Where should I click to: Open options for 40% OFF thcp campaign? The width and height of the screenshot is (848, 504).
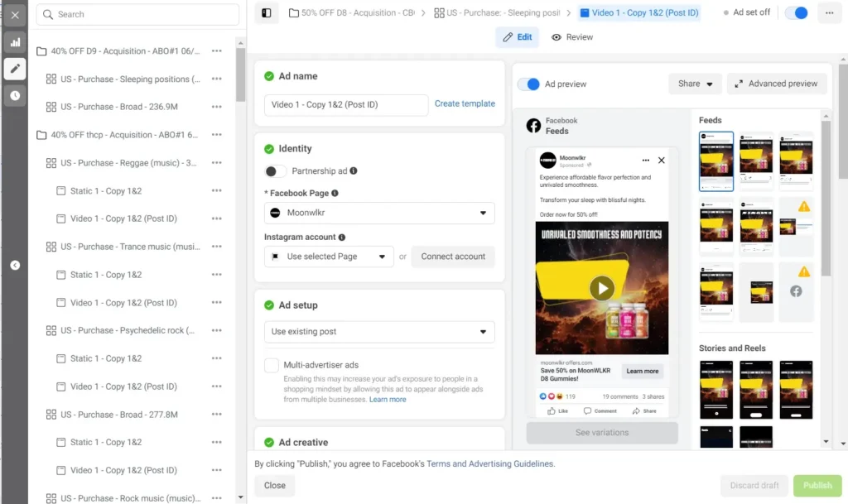pyautogui.click(x=217, y=135)
